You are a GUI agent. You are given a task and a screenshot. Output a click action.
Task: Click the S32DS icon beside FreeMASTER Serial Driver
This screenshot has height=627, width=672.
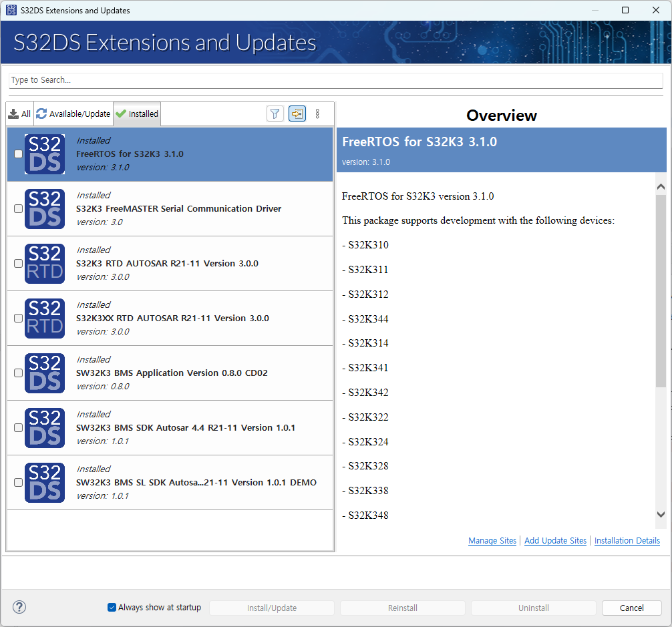pos(44,208)
